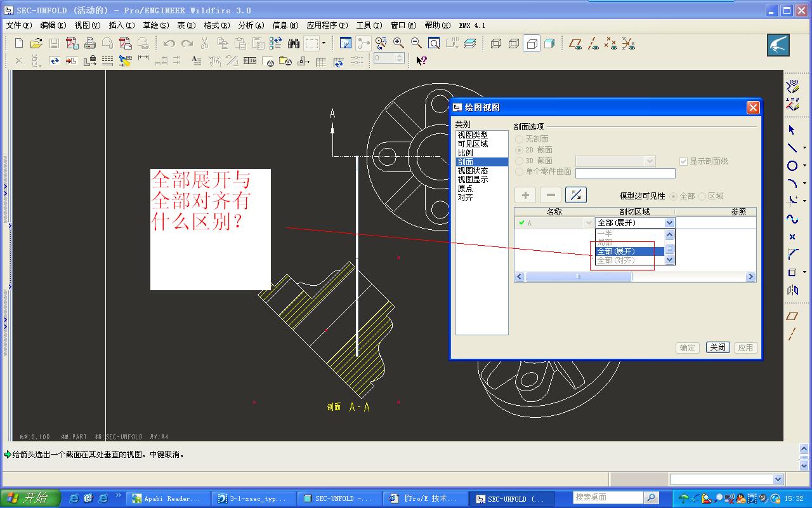Click the refit view magnifier icon
This screenshot has height=508, width=812.
point(434,43)
